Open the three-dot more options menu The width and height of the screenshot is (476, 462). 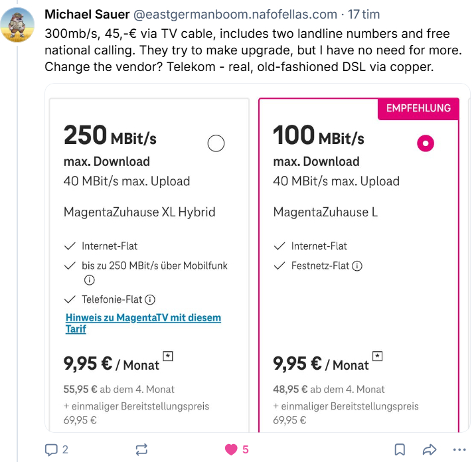(458, 449)
